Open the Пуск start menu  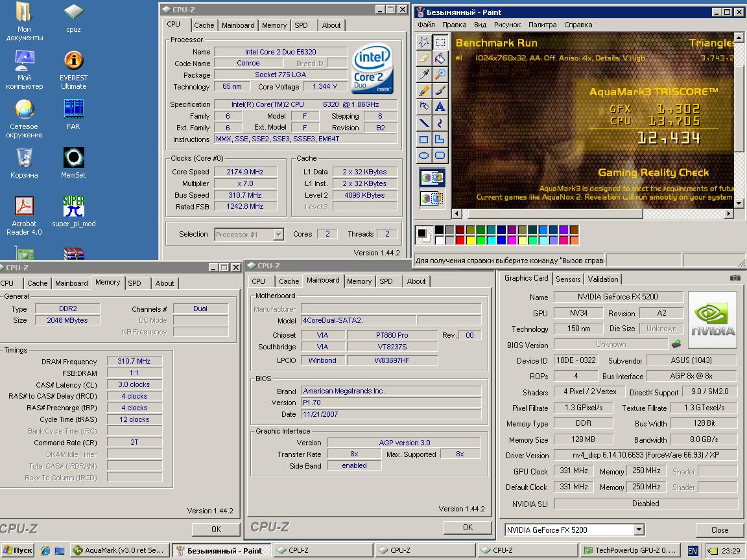18,550
